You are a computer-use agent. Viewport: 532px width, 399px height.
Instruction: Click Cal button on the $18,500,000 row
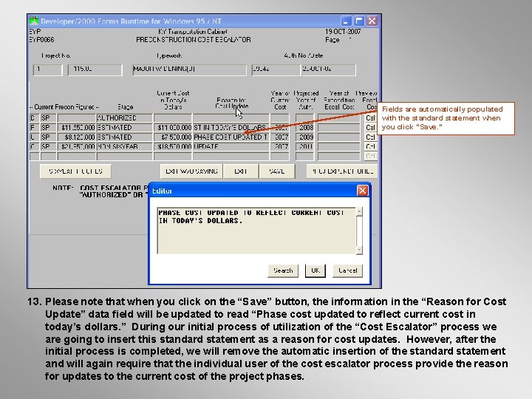coord(370,146)
